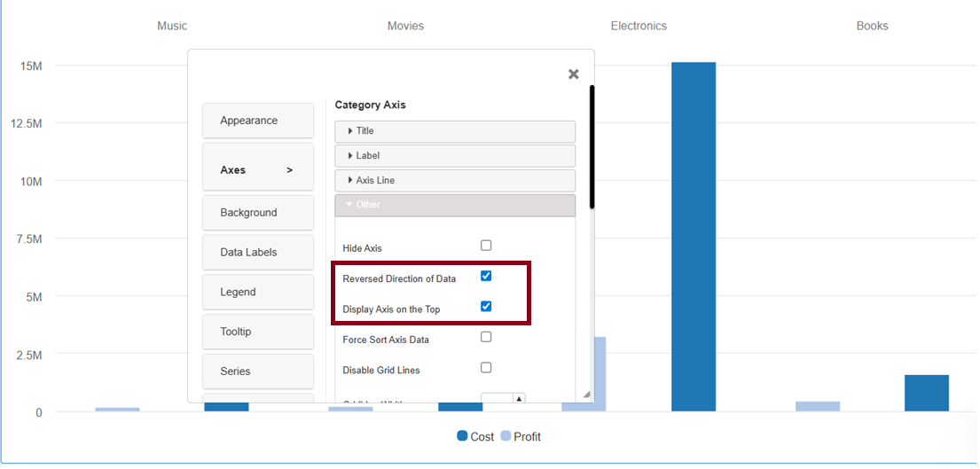
Task: Expand the Label section
Action: tap(454, 156)
